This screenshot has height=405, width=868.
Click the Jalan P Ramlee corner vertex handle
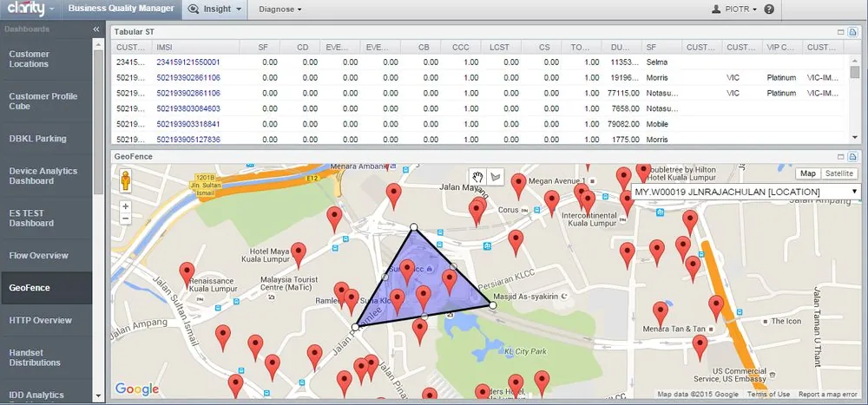[355, 327]
